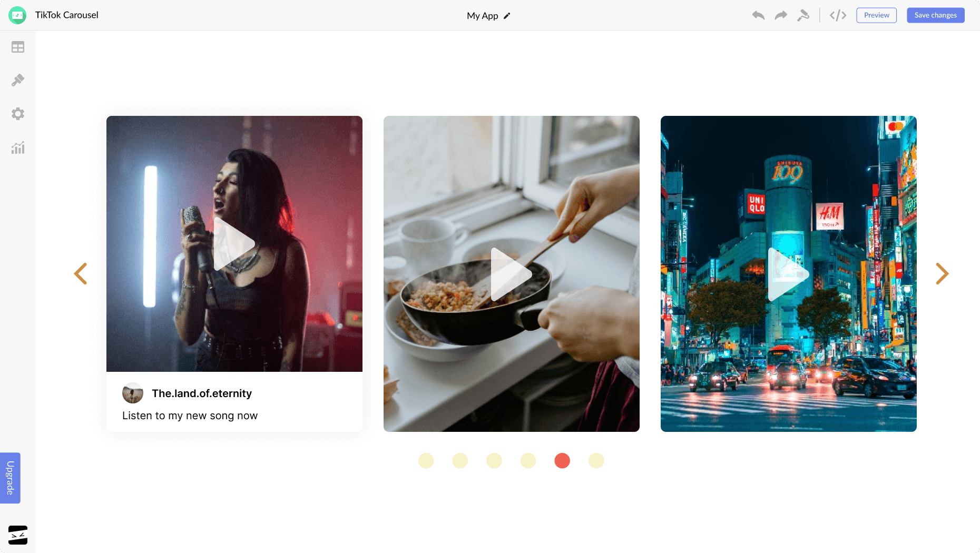Go back using the left carousel arrow

coord(81,274)
